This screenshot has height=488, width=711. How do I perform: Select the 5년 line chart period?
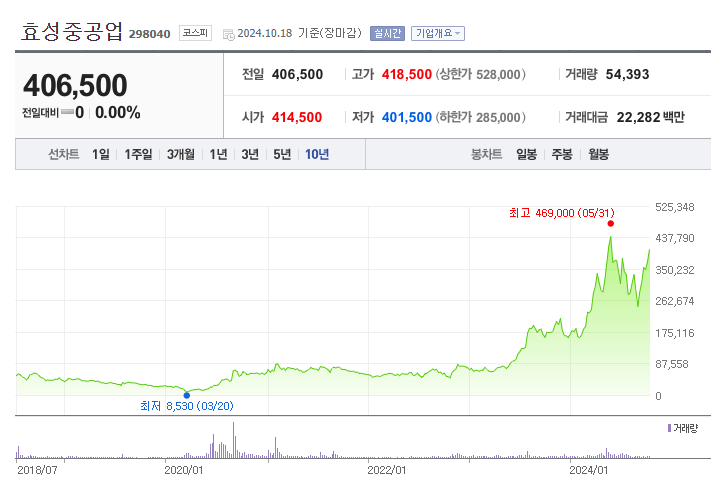tap(282, 154)
